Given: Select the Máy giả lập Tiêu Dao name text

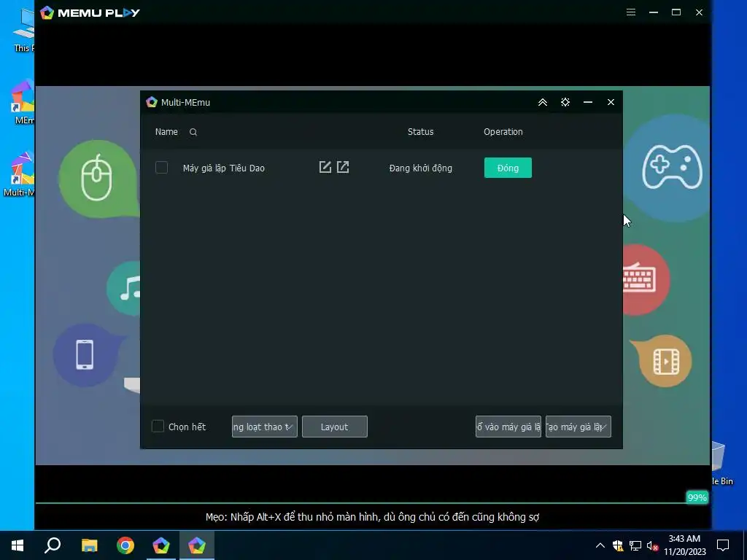Looking at the screenshot, I should 223,168.
